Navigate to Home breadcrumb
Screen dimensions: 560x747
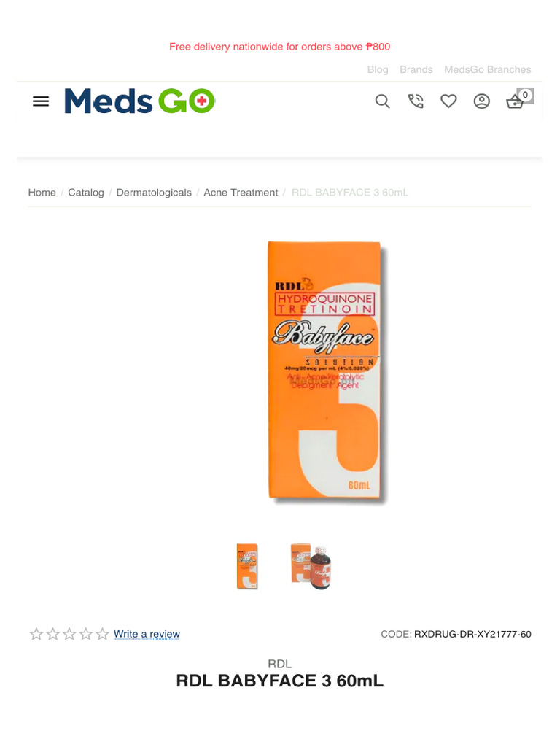click(x=42, y=193)
